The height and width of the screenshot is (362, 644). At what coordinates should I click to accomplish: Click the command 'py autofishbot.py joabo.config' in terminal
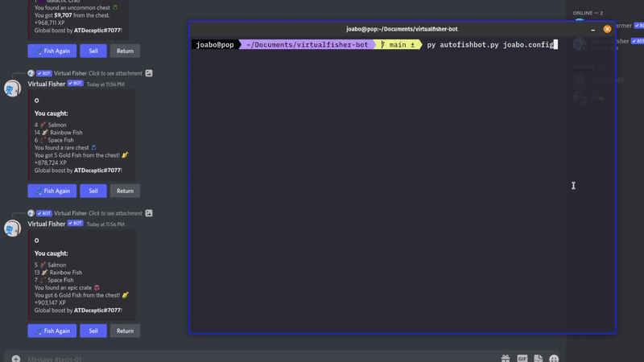click(490, 45)
